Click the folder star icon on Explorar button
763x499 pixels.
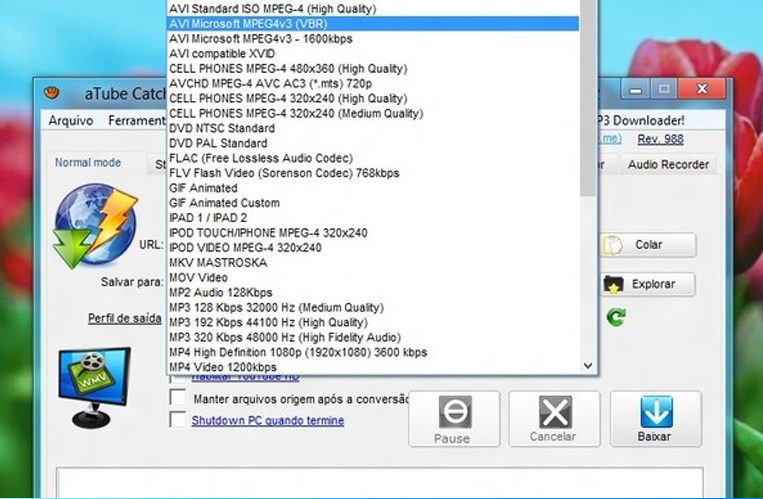point(614,285)
